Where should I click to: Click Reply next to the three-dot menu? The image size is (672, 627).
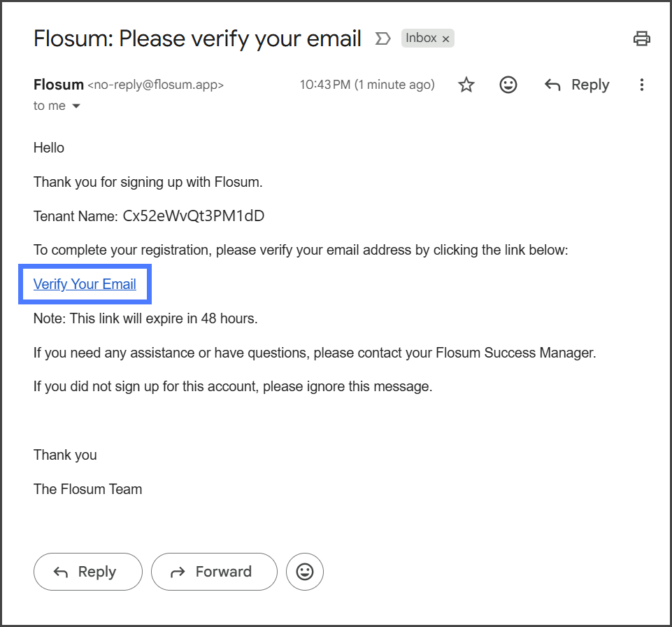click(x=577, y=85)
